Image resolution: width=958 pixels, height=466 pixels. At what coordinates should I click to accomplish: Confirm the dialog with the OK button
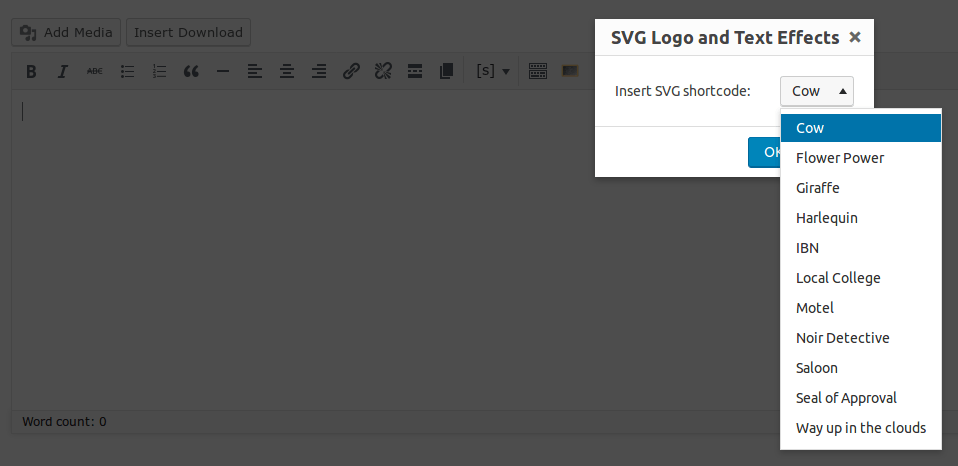tap(764, 152)
